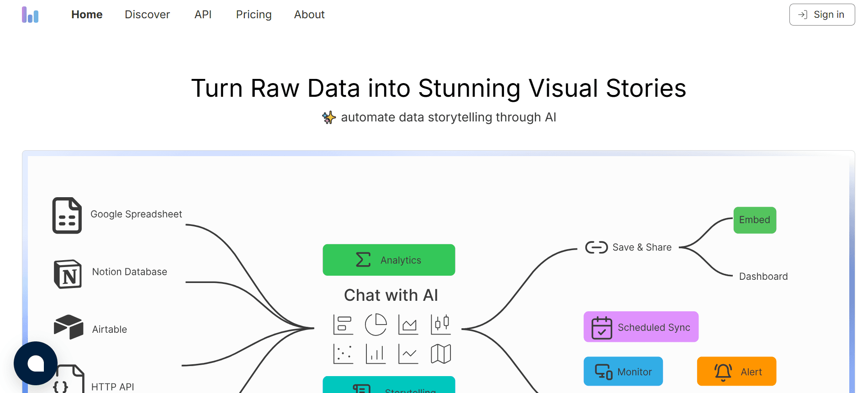
Task: Select the scatter plot icon
Action: click(343, 353)
